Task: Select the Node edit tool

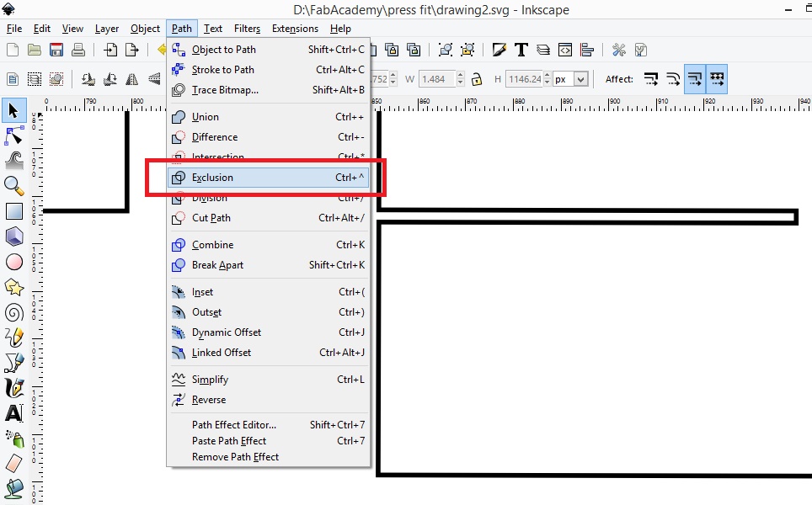Action: tap(14, 136)
